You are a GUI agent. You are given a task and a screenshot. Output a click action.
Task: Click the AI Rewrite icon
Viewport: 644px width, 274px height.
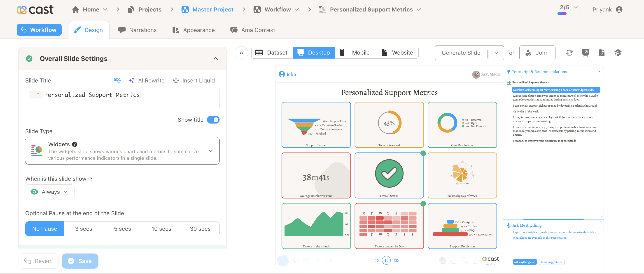(132, 80)
